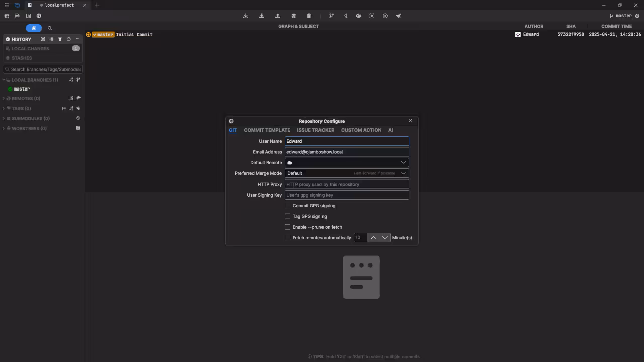
Task: Toggle commit time display icon in History
Action: pyautogui.click(x=69, y=39)
